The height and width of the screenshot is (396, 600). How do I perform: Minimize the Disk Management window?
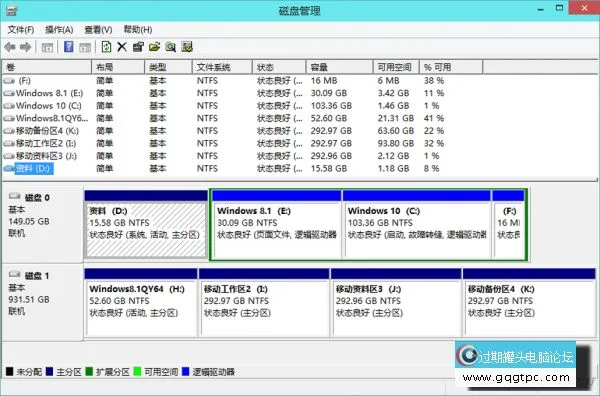click(x=540, y=9)
